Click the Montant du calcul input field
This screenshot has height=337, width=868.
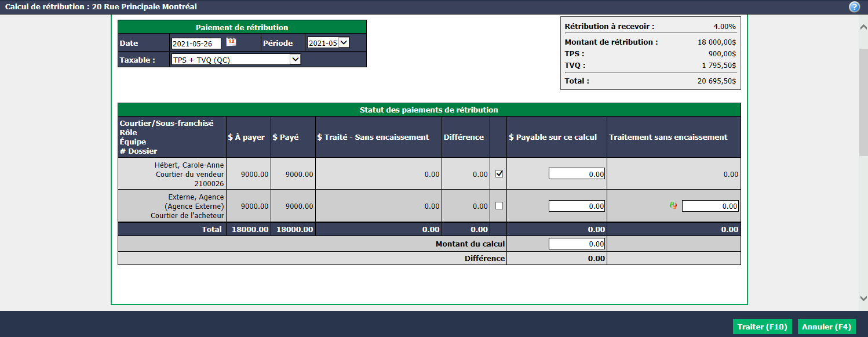(577, 244)
